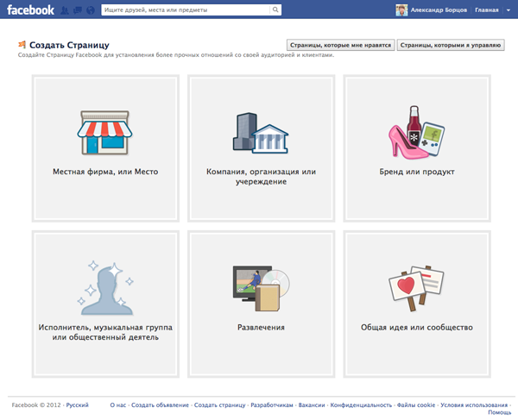The height and width of the screenshot is (420, 518).
Task: Open "Помощь" footer link
Action: click(x=500, y=412)
